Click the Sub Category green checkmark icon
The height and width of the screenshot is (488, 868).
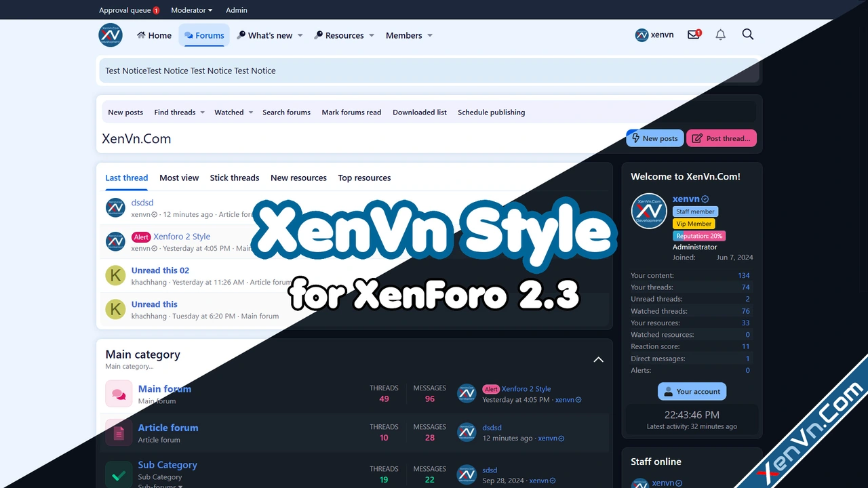click(x=119, y=472)
